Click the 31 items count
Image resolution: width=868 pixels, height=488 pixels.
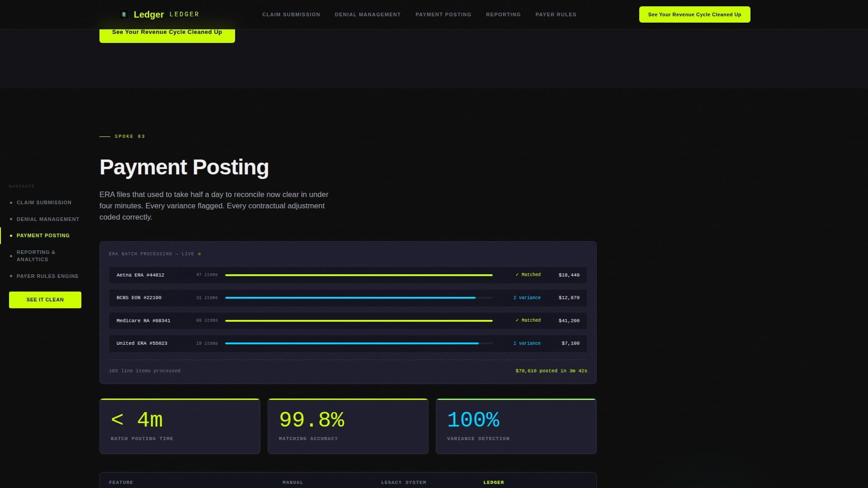tap(207, 298)
